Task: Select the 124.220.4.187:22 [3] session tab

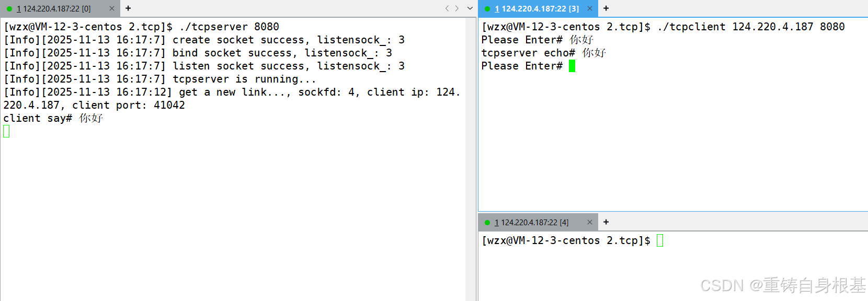Action: coord(538,8)
